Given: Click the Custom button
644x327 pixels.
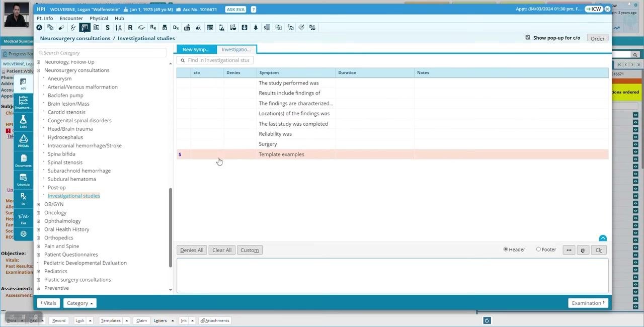Looking at the screenshot, I should click(x=250, y=250).
